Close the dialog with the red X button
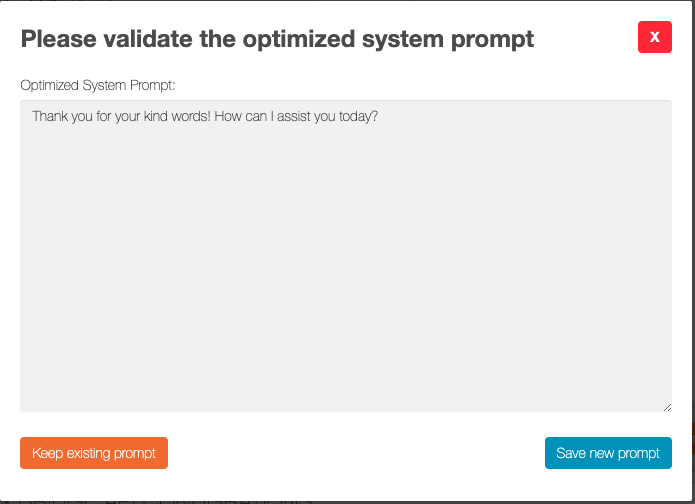 (x=654, y=37)
